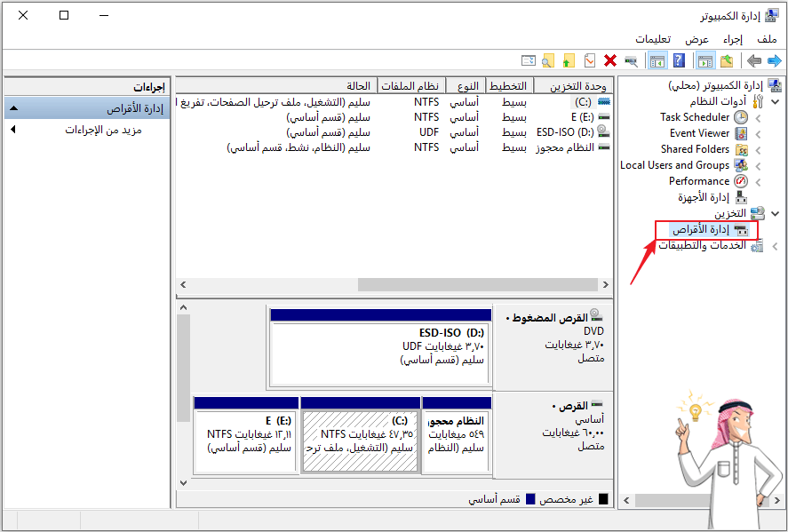This screenshot has height=532, width=788.
Task: Click the volume list horizontal scrollbar thumb
Action: (x=477, y=285)
